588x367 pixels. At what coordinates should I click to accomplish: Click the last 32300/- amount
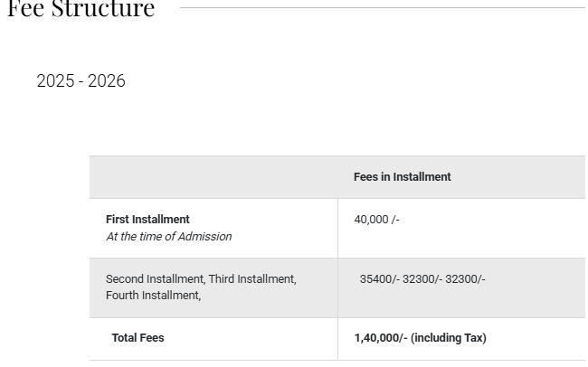[465, 279]
